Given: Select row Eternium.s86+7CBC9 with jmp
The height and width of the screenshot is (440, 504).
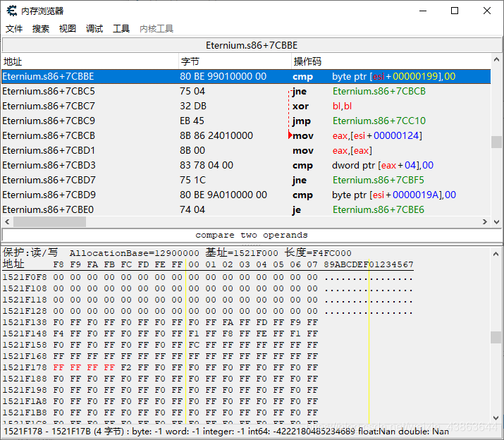Looking at the screenshot, I should (x=246, y=121).
